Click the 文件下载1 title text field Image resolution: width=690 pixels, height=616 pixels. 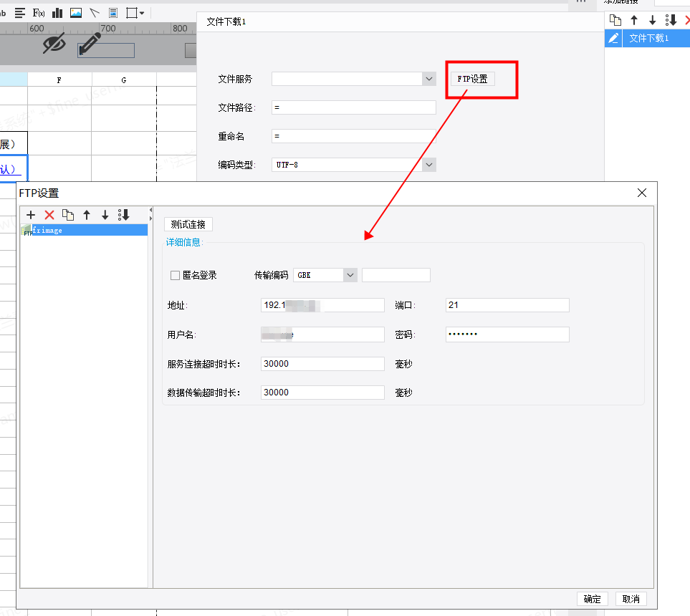pyautogui.click(x=226, y=21)
